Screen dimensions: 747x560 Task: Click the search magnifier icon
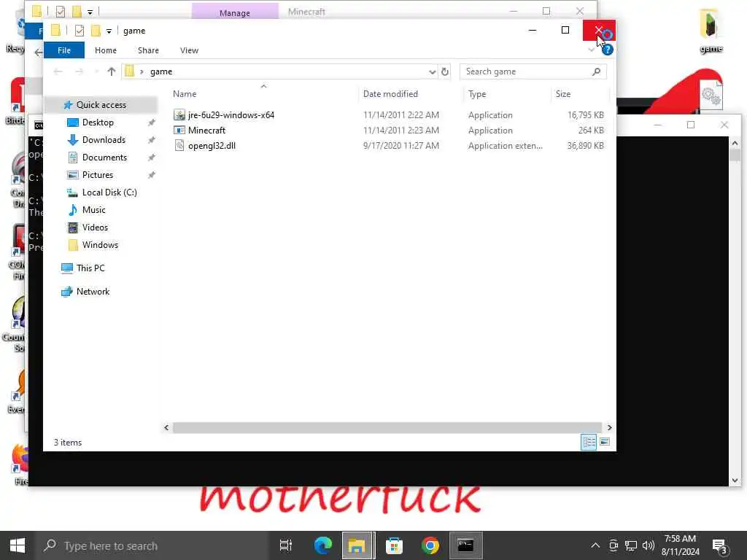pos(596,71)
